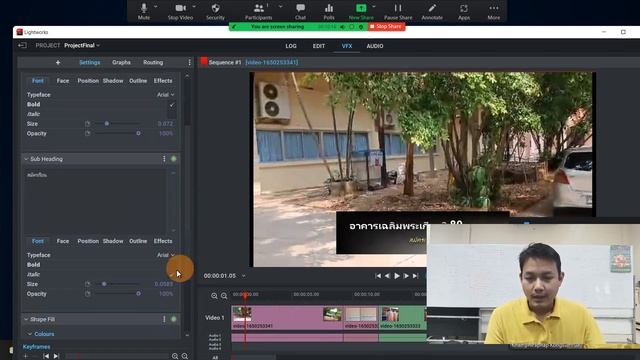Open Zoom Security options
Screen dimensions: 640x360
(215, 11)
